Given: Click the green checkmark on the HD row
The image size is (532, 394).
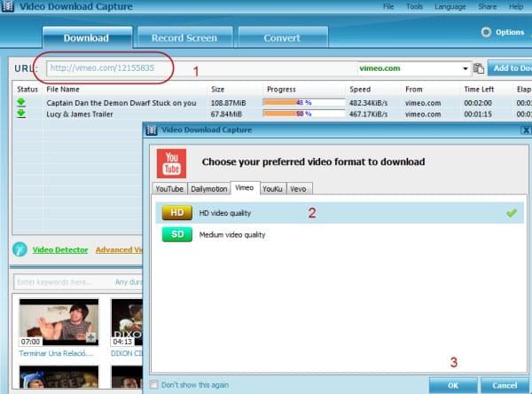Looking at the screenshot, I should (x=512, y=213).
